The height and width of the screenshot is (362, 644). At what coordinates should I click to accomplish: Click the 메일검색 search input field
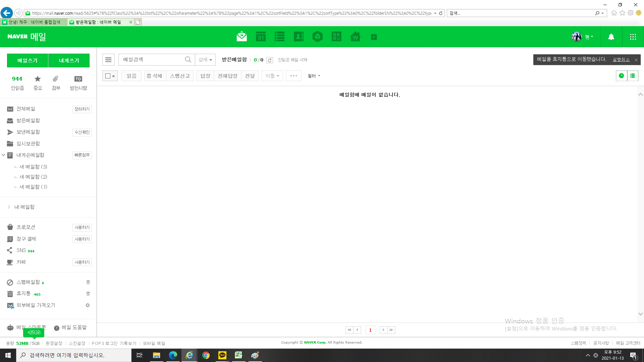[x=151, y=60]
